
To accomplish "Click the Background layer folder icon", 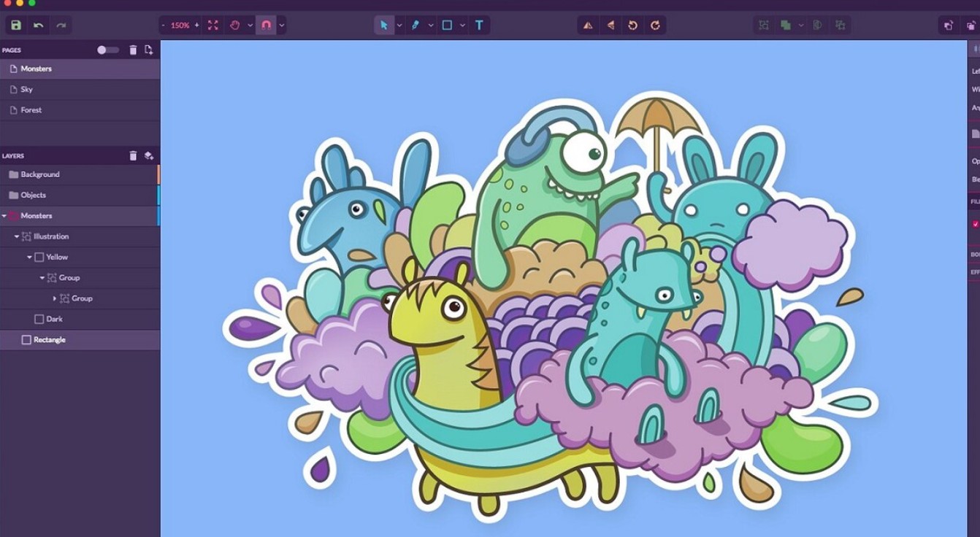I will (x=13, y=174).
